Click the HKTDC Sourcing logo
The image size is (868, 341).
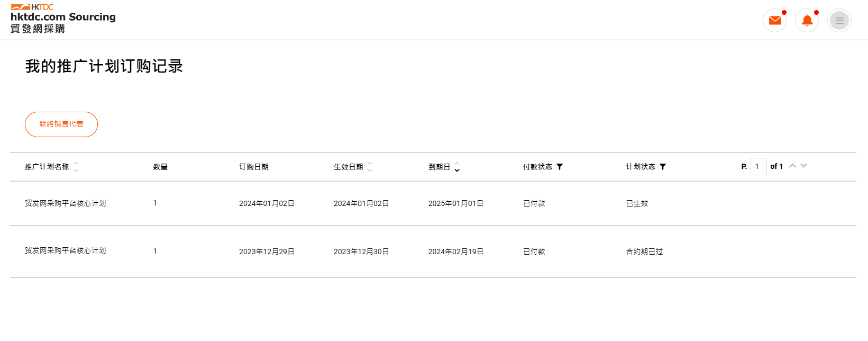pos(63,18)
